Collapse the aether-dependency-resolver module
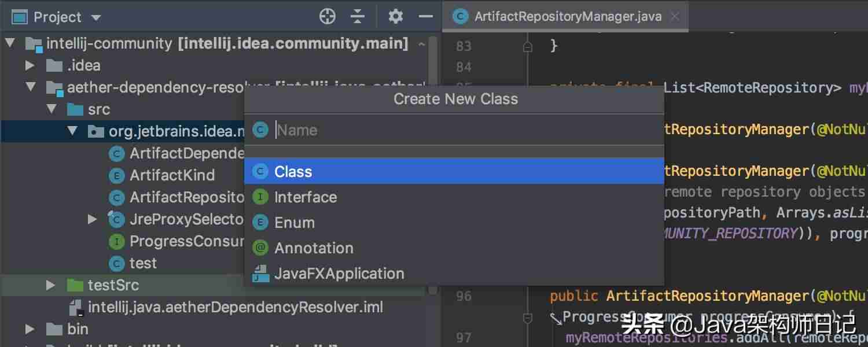The height and width of the screenshot is (347, 868). pos(30,87)
